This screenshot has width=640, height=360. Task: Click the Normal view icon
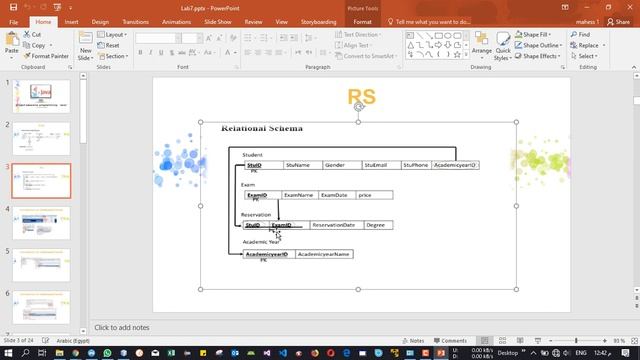point(484,340)
